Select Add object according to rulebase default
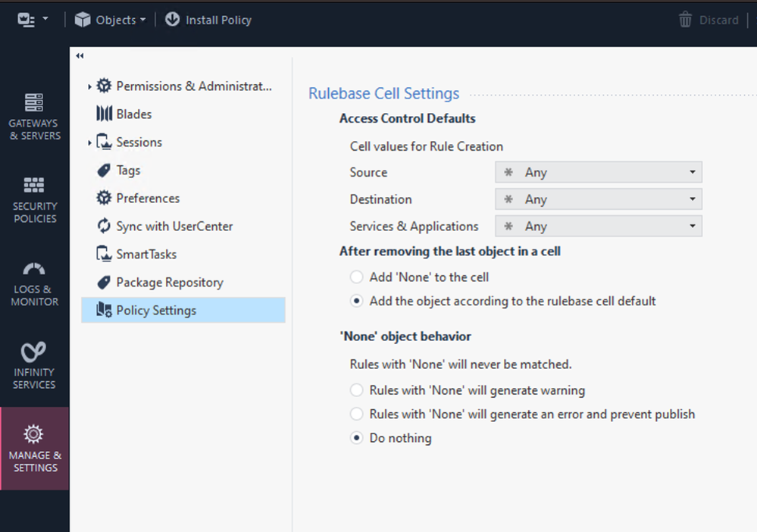 356,301
